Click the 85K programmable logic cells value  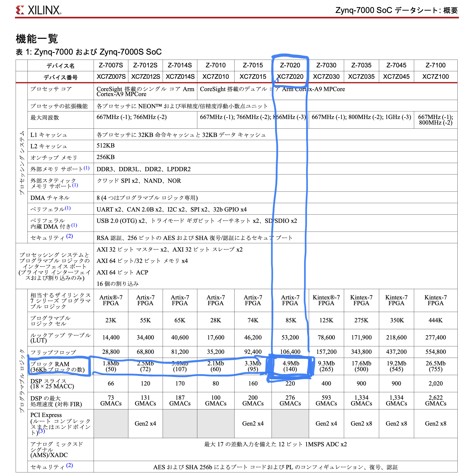click(291, 320)
